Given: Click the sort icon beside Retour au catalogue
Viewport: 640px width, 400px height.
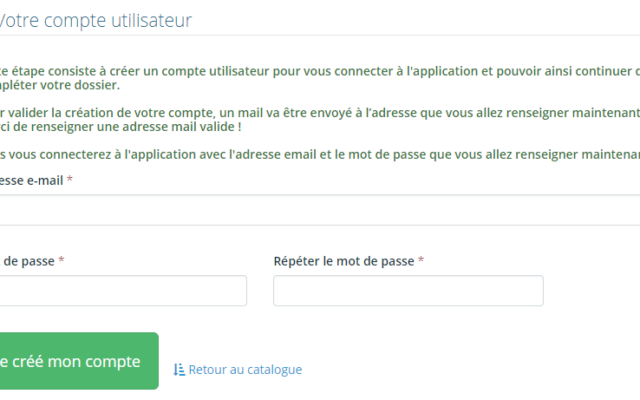Looking at the screenshot, I should [179, 369].
